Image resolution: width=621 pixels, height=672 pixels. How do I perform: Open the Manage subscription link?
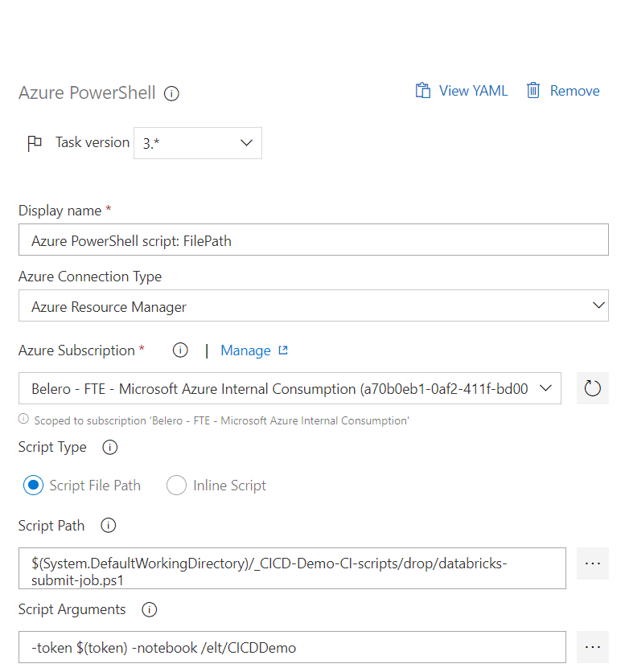tap(254, 350)
